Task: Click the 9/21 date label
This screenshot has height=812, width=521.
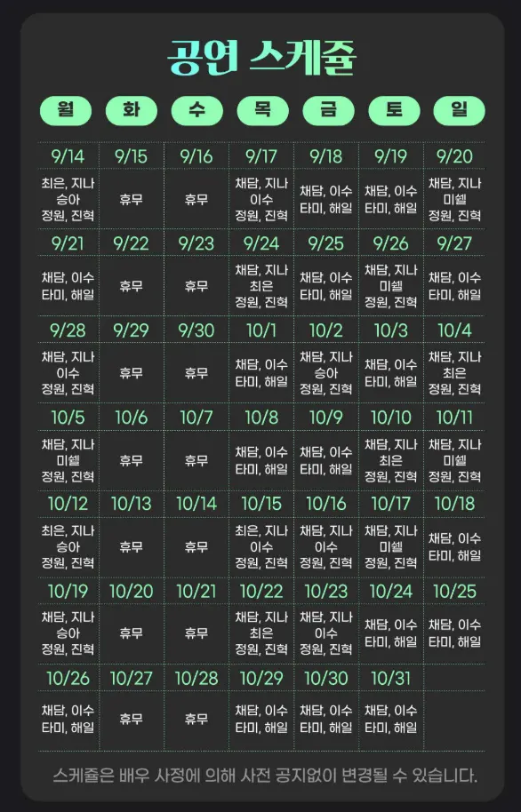Action: 68,243
